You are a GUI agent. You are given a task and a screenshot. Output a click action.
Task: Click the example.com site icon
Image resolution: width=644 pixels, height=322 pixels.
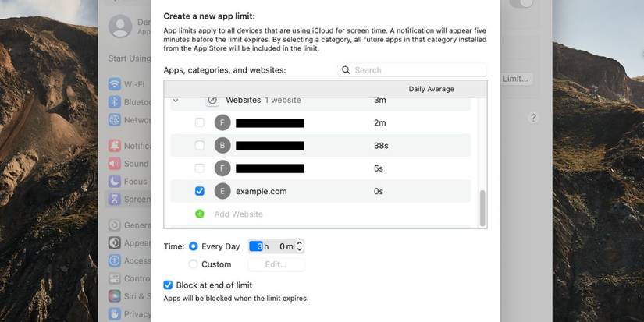pyautogui.click(x=222, y=191)
